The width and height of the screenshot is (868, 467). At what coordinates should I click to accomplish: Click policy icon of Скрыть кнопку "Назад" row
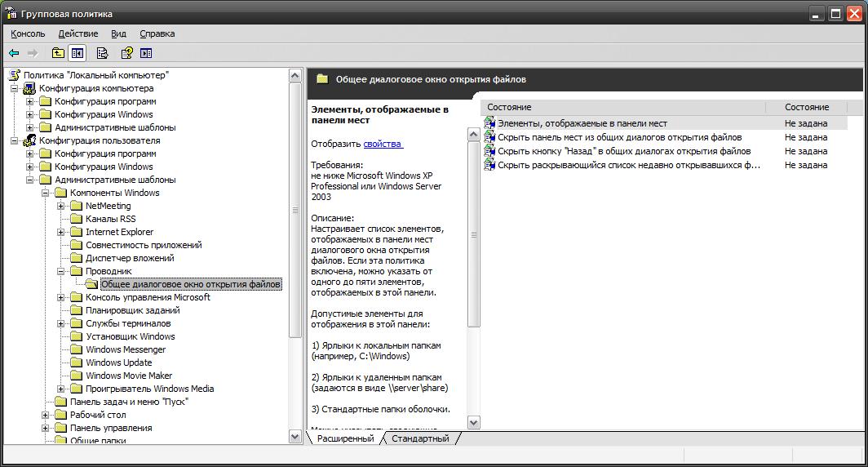[490, 151]
